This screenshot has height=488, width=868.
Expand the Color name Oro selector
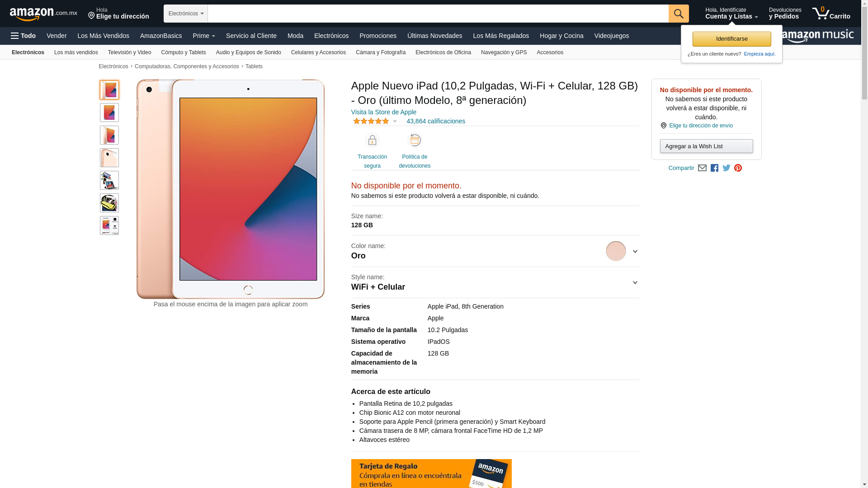point(495,251)
